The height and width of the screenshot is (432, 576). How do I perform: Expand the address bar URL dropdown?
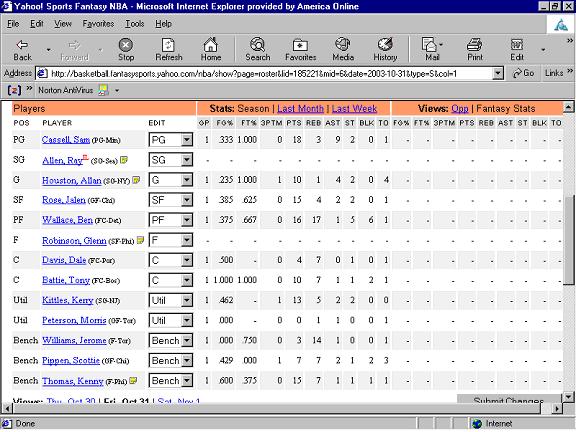coord(497,73)
